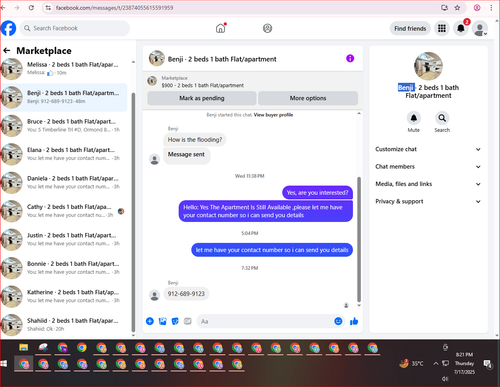Open the Groups icon in top navigation
Viewport: 500px width, 387px height.
[267, 28]
